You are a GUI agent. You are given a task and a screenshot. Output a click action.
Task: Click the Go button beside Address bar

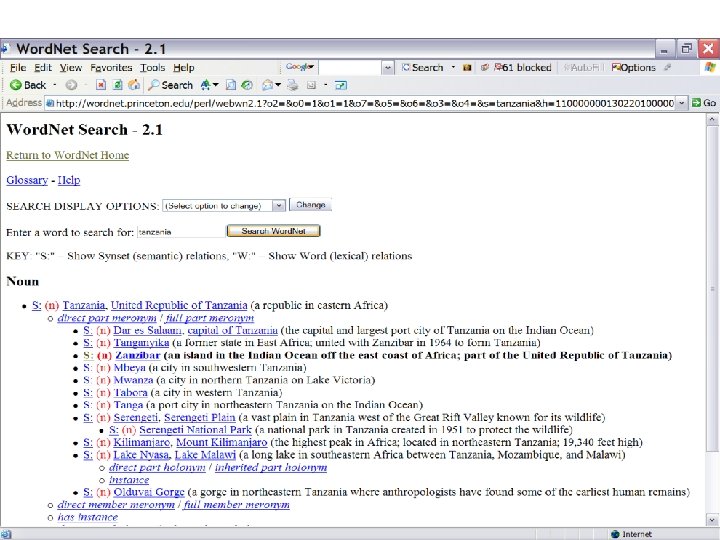(704, 103)
